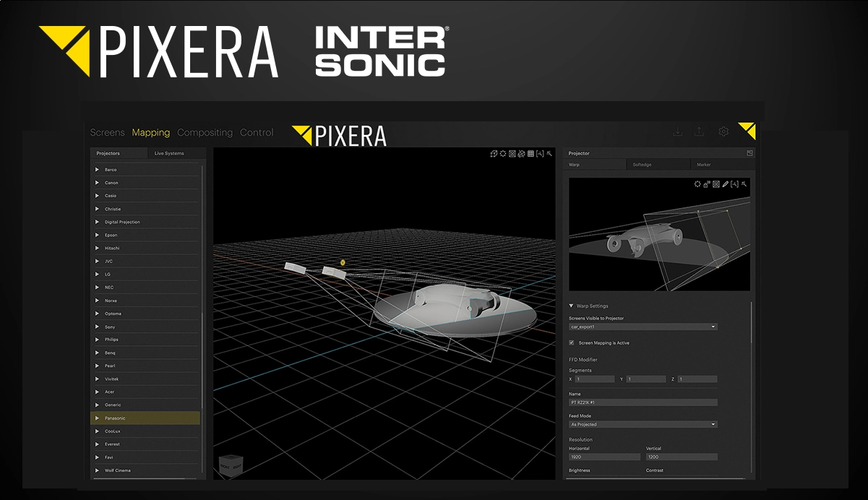This screenshot has width=868, height=500.
Task: Click overlapping leaves icon in main viewport toolbar
Action: point(522,153)
